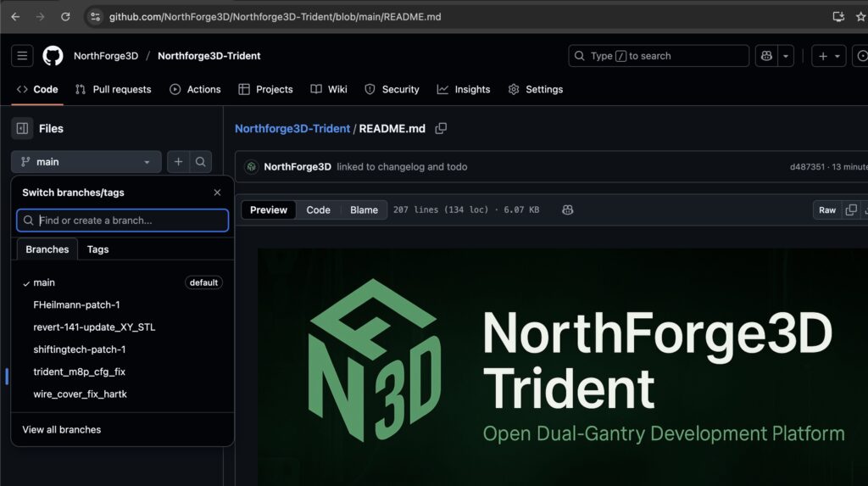Close the Switch branches/tags popup

click(x=217, y=193)
